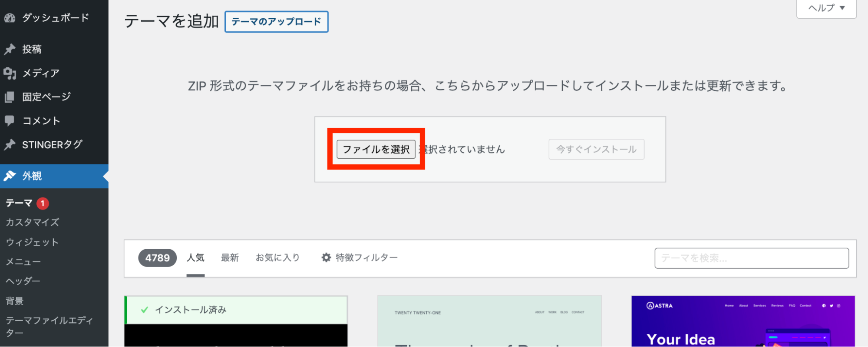Click the red update badge next to テーマ
The height and width of the screenshot is (347, 868).
coord(43,203)
